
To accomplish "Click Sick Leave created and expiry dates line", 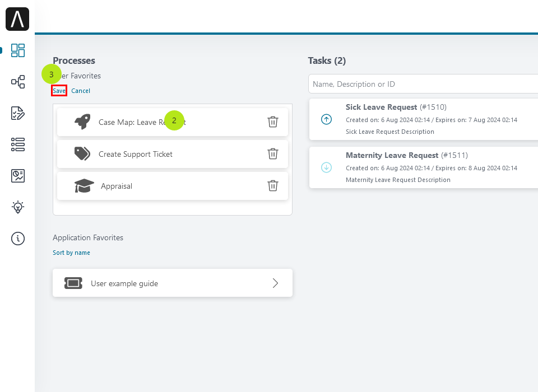I will click(x=432, y=120).
